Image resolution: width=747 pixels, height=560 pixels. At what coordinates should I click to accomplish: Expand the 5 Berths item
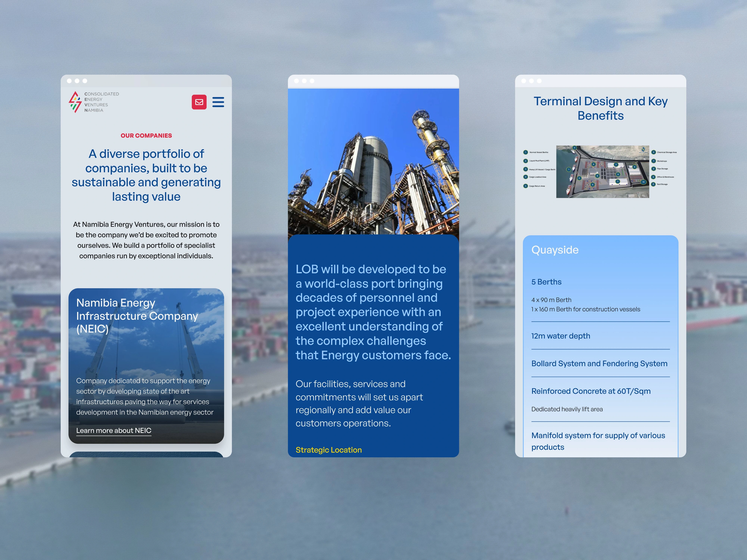click(546, 282)
